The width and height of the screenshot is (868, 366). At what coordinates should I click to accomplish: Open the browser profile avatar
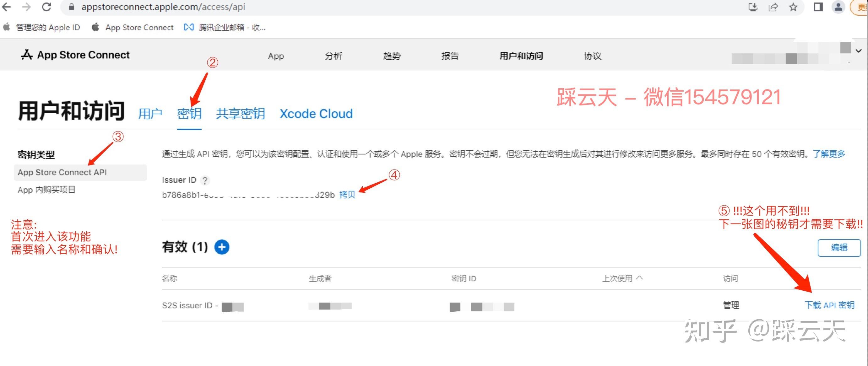coord(839,7)
